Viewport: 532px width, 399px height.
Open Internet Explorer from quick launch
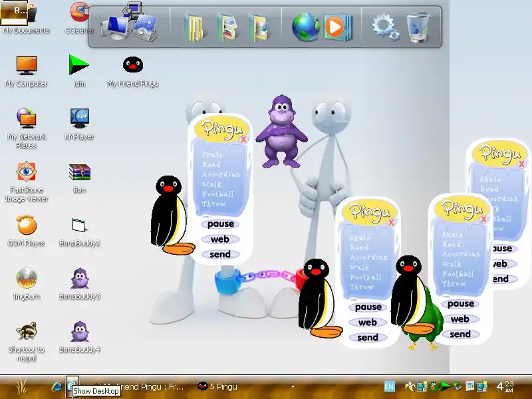click(x=57, y=386)
